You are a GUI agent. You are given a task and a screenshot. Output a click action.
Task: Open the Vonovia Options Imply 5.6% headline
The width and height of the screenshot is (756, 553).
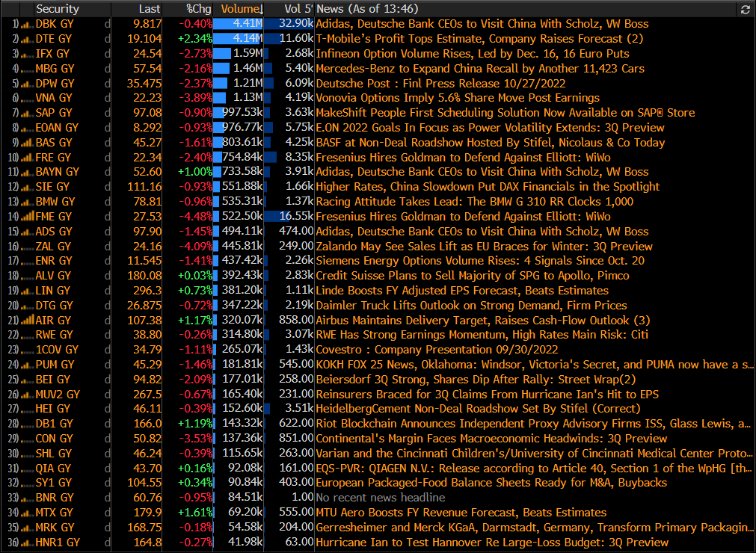458,98
